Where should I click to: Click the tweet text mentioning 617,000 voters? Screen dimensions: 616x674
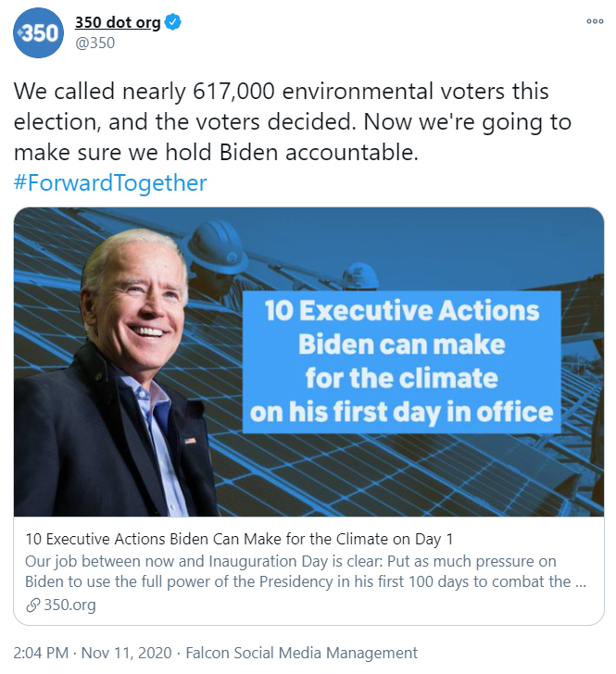coord(281,92)
